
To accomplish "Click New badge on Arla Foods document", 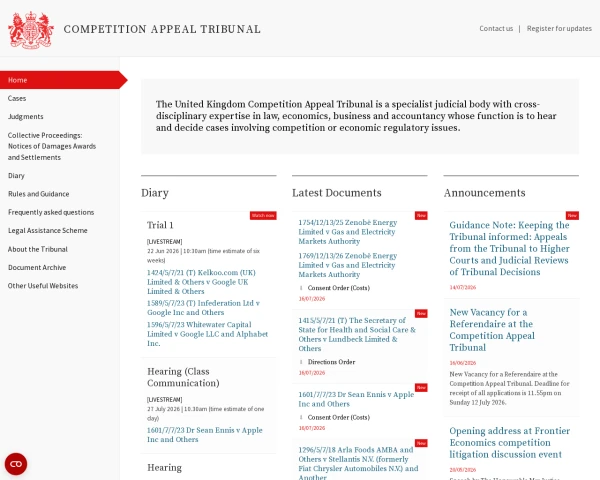I will [x=421, y=443].
